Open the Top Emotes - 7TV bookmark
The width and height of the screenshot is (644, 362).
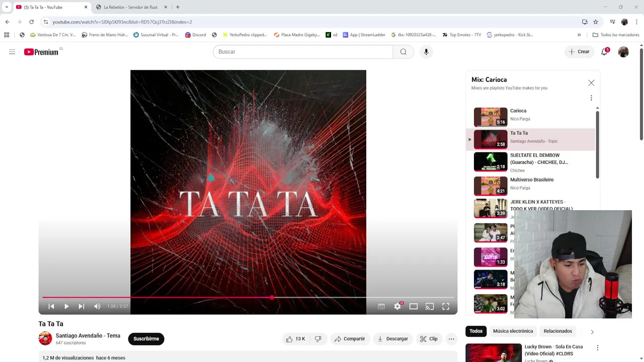(x=461, y=35)
